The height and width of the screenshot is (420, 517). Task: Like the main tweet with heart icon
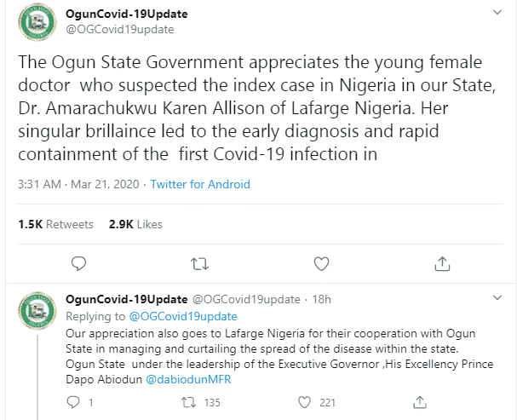[320, 264]
